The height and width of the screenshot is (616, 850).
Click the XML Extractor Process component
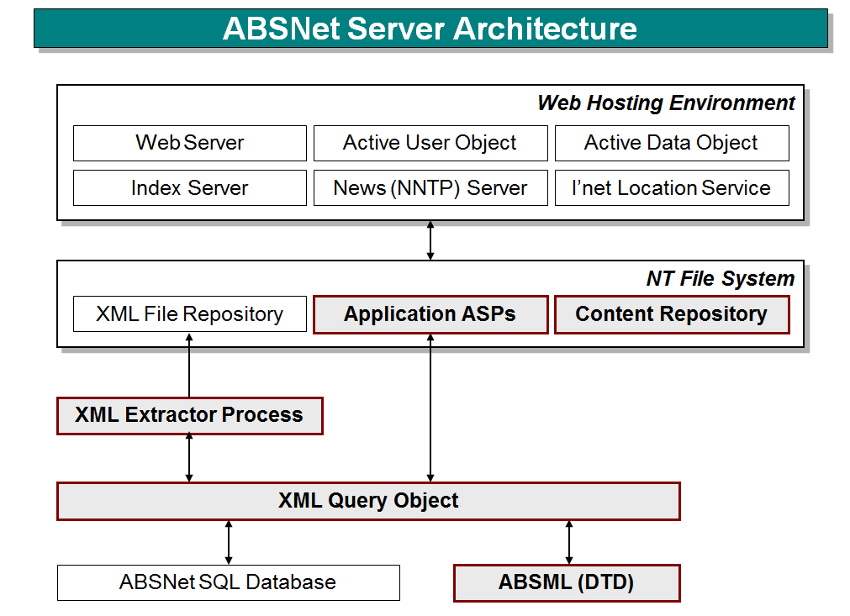(x=189, y=415)
